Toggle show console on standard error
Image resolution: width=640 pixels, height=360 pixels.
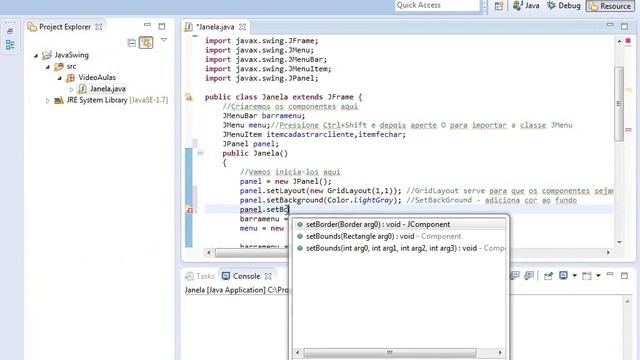(x=529, y=276)
